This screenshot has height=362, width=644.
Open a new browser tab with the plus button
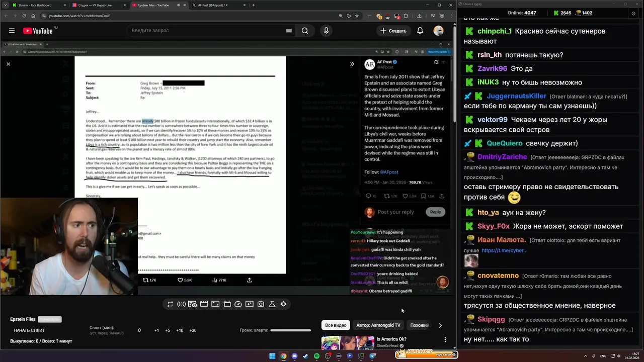pyautogui.click(x=254, y=5)
